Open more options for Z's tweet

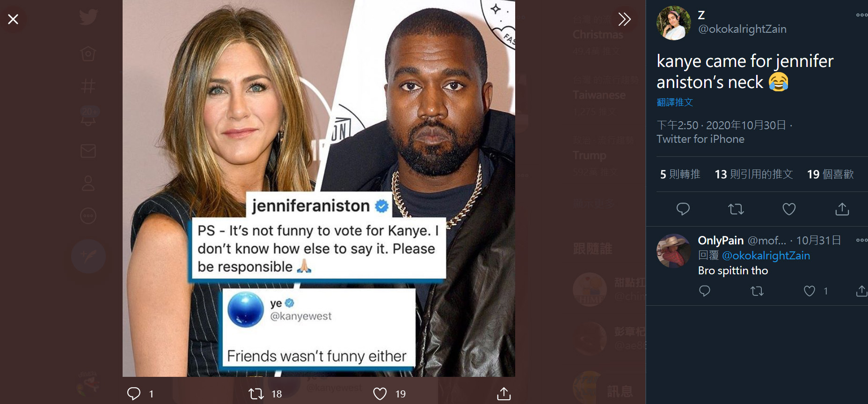pos(861,15)
